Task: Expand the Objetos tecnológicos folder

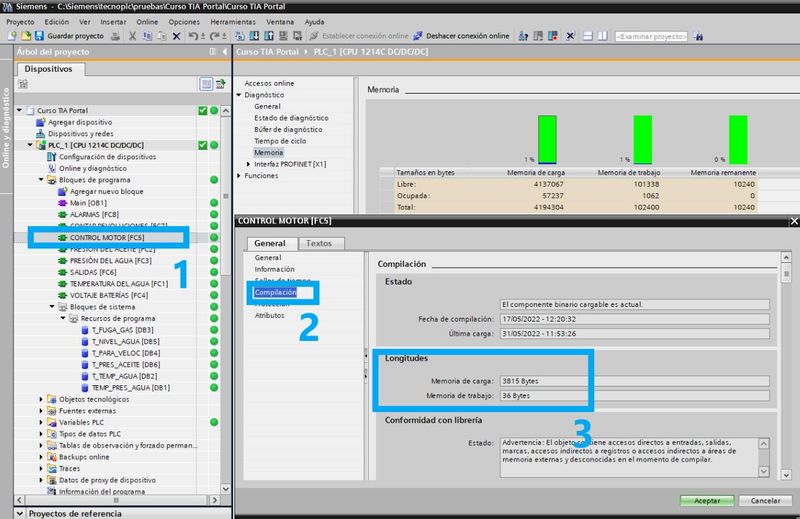Action: 41,399
